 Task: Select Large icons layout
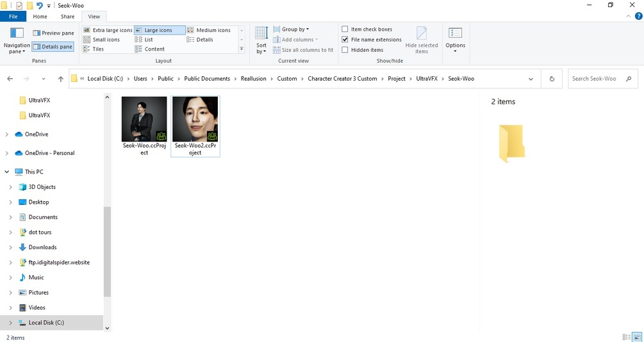click(160, 30)
